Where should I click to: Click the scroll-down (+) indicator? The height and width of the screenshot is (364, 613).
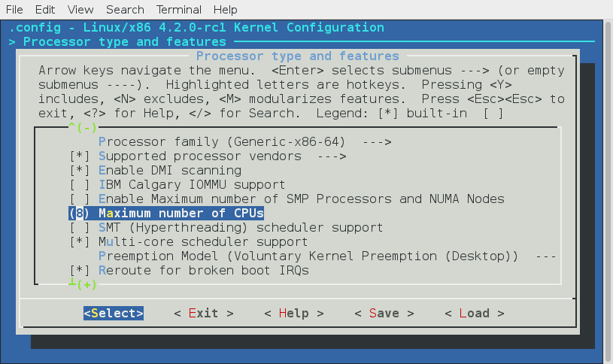point(83,284)
